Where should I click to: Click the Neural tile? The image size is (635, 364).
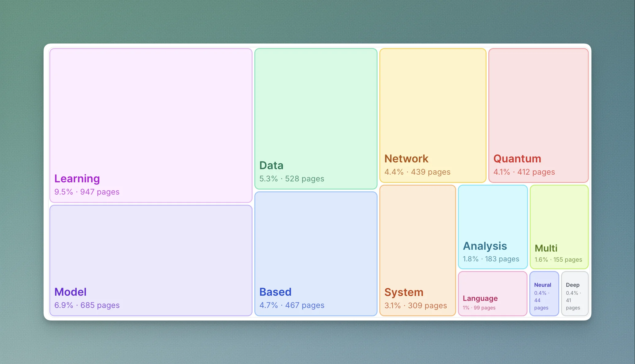tap(544, 293)
